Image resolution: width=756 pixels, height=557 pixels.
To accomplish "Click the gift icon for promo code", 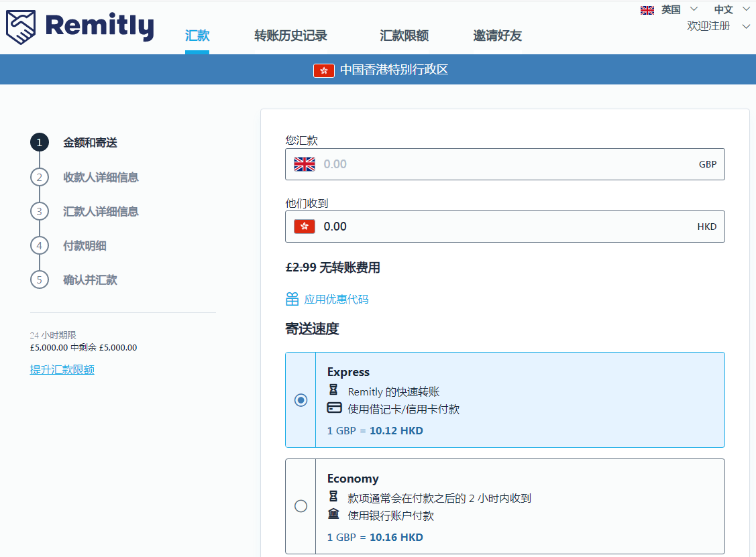I will click(292, 299).
